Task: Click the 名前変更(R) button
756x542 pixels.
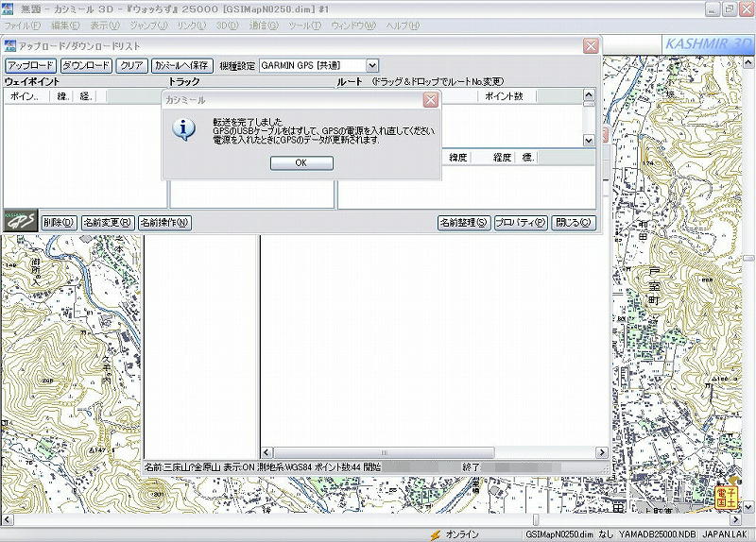Action: click(x=108, y=223)
